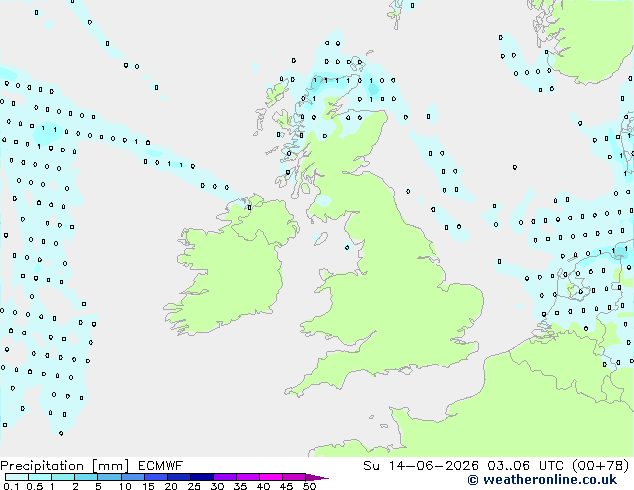Click the legend swatch between 5 and 10 mm
634x490 pixels.
click(x=109, y=477)
